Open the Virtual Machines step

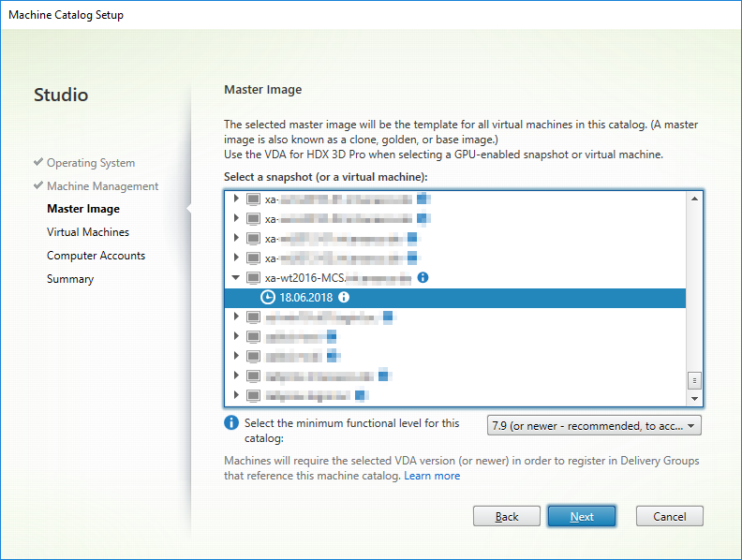coord(88,232)
